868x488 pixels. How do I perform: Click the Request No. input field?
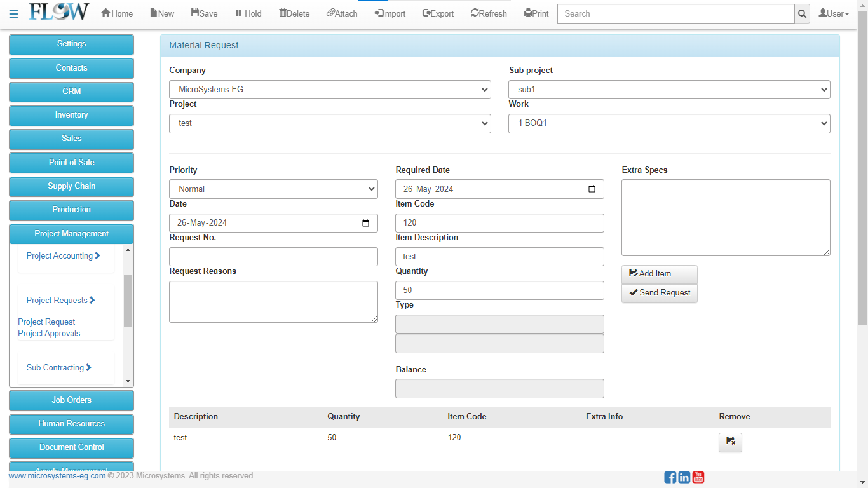tap(273, 257)
